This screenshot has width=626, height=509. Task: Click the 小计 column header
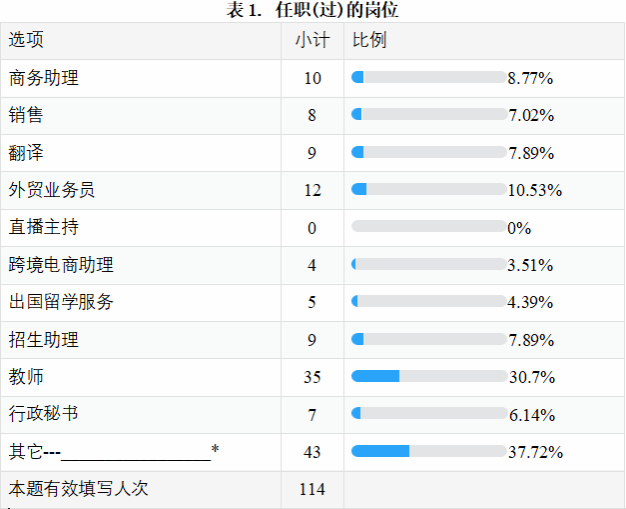click(312, 40)
